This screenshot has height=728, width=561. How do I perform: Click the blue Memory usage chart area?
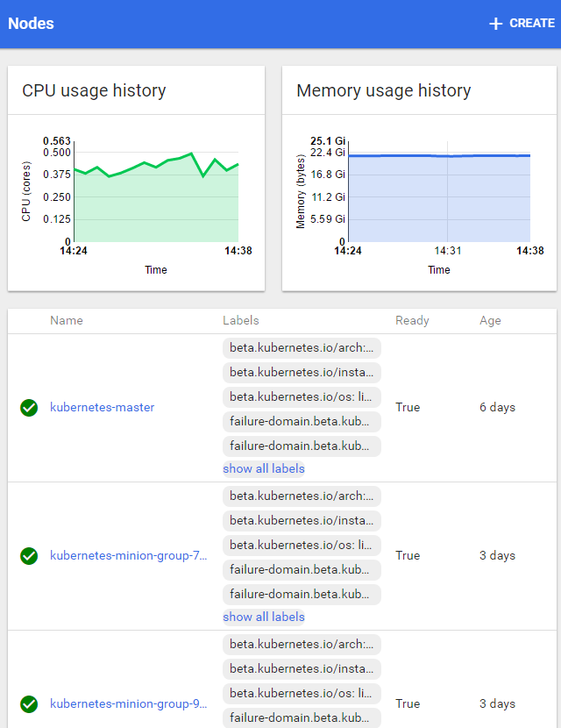click(x=438, y=202)
